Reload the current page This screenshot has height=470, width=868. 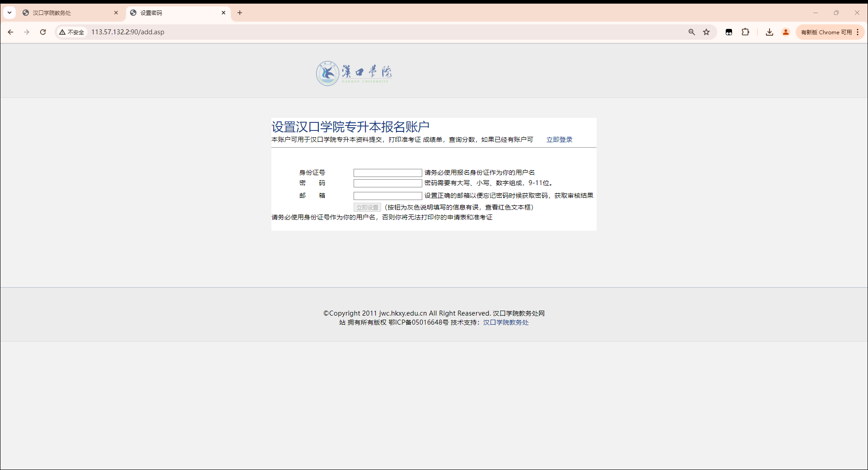pyautogui.click(x=43, y=32)
